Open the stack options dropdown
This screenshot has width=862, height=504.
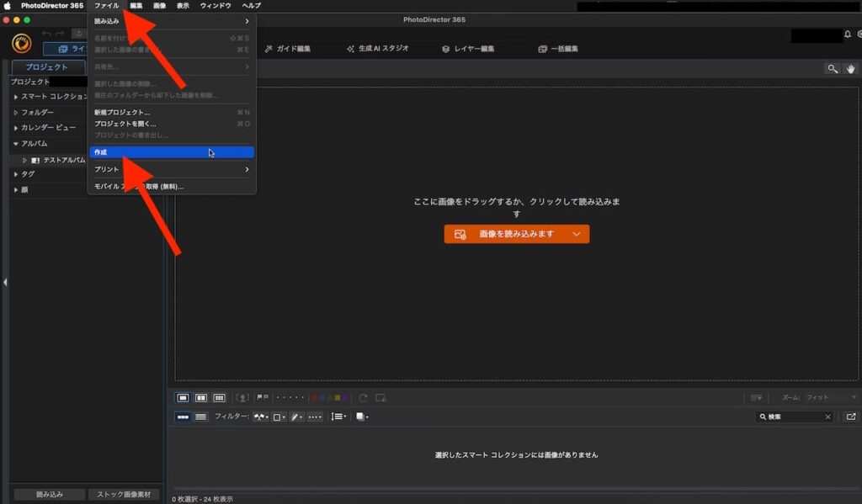[362, 416]
